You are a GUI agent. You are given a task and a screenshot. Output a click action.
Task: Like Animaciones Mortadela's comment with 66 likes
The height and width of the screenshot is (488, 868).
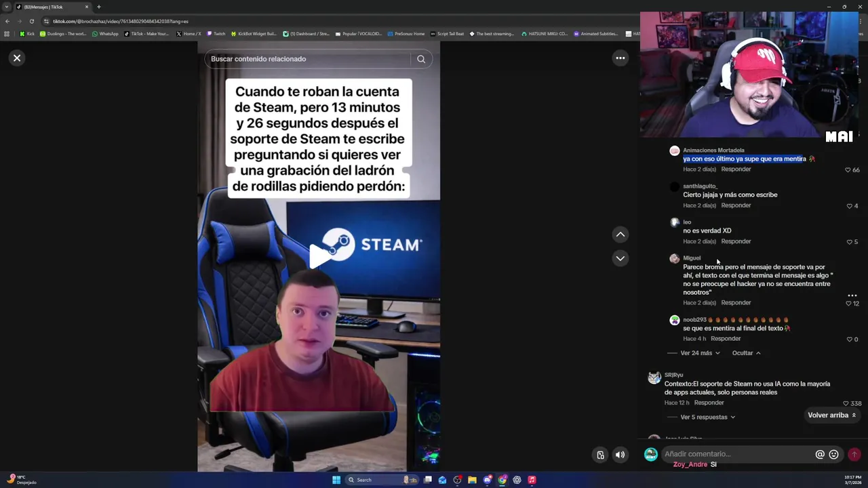coord(848,170)
